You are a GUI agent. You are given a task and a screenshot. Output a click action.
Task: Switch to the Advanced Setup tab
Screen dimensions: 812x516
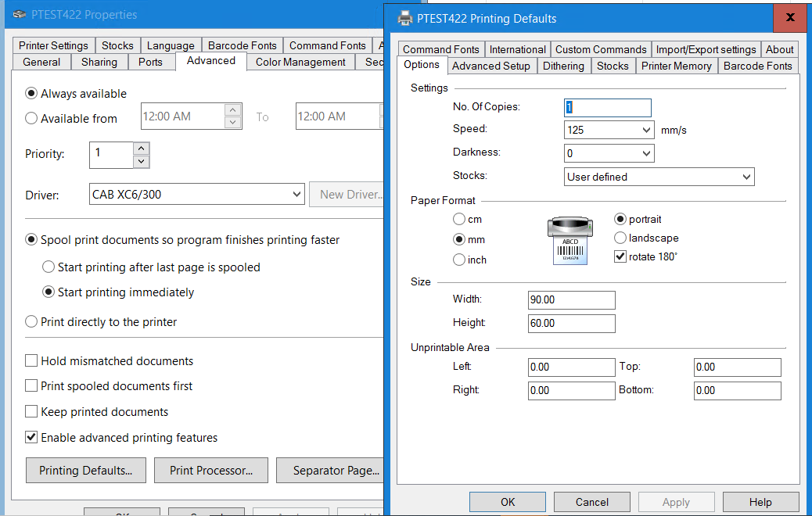coord(491,66)
